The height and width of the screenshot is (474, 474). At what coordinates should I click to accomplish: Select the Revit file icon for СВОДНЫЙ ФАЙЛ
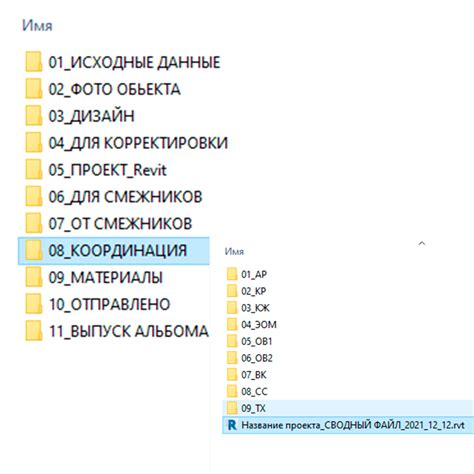[232, 425]
